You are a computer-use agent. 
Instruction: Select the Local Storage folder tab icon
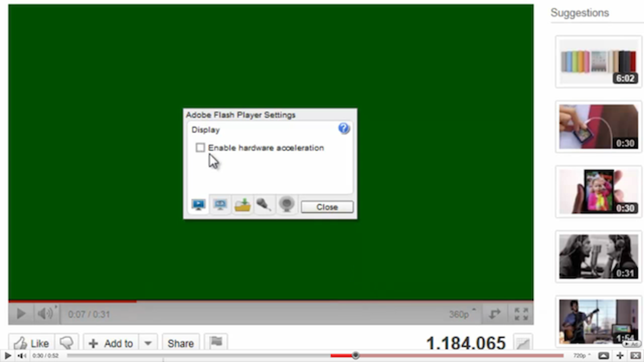pyautogui.click(x=242, y=205)
